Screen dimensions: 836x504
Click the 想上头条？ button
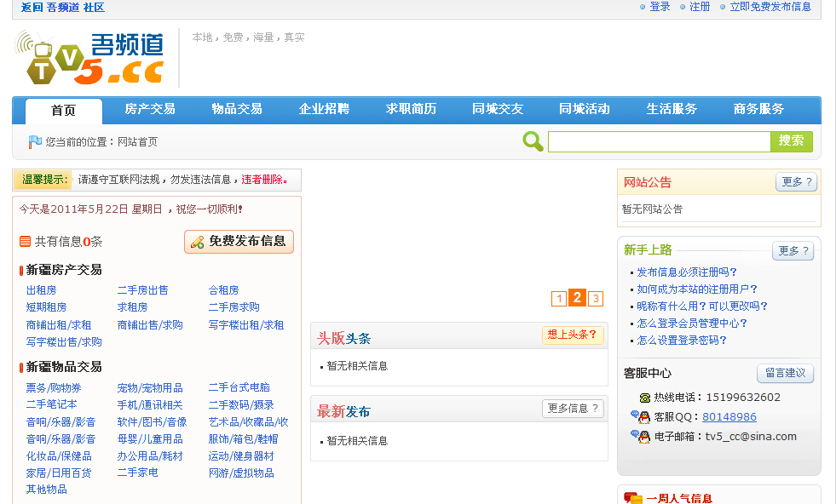pos(573,335)
